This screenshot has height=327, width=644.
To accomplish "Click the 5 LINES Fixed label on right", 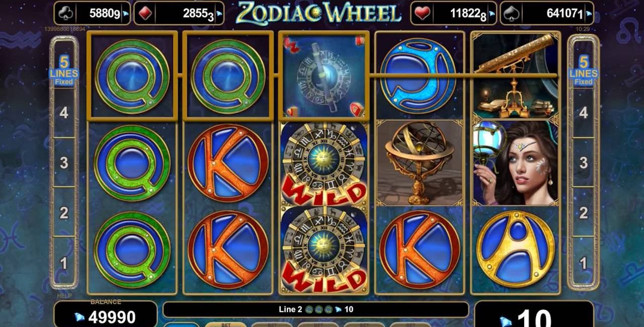I will coord(583,71).
